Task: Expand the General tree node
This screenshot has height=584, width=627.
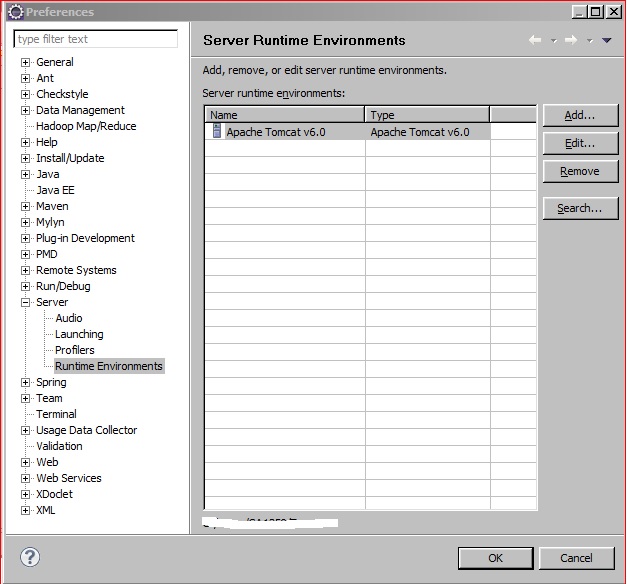Action: pos(26,62)
